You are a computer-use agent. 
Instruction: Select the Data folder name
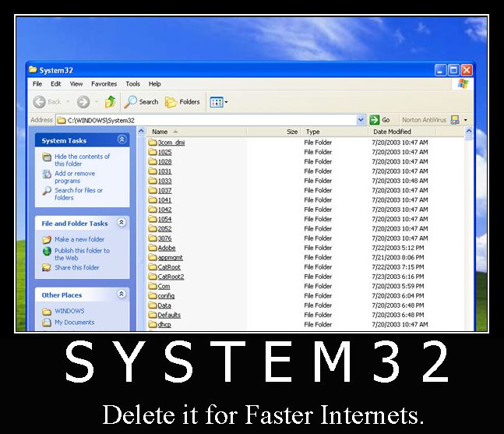(164, 305)
